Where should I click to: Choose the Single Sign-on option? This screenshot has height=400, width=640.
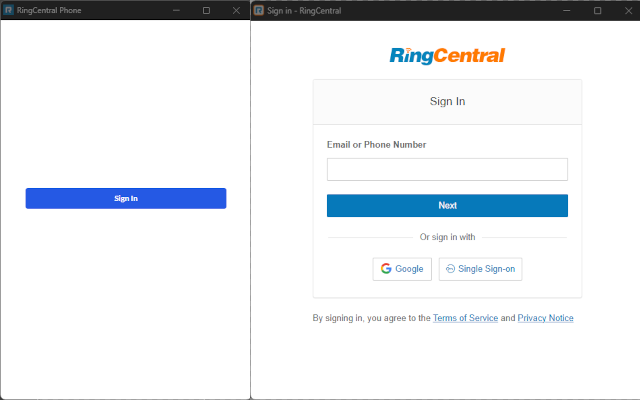point(480,269)
